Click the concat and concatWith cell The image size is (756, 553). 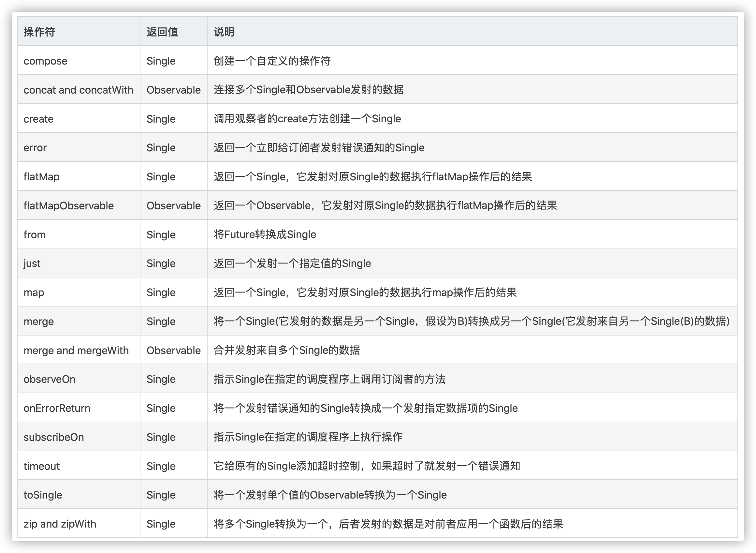(78, 90)
